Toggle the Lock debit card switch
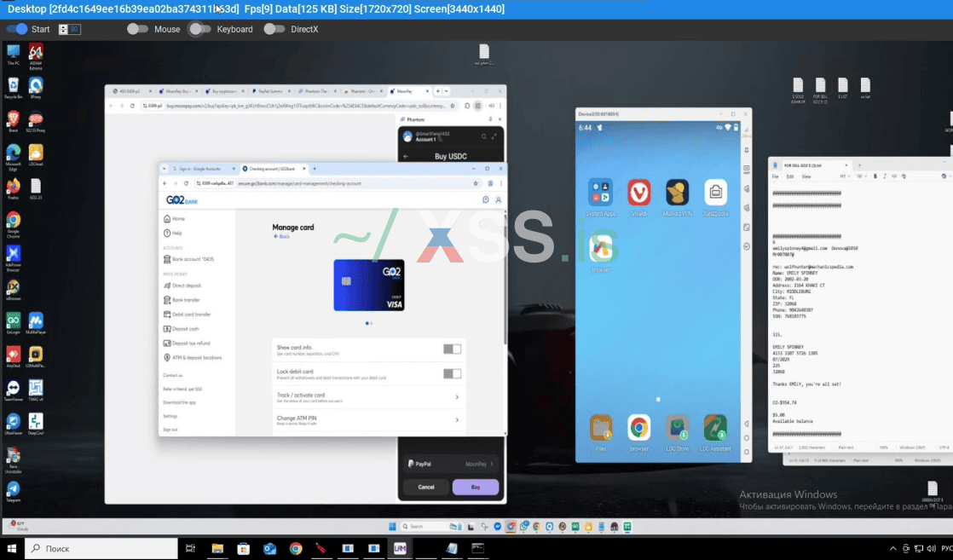Viewport: 953px width, 560px height. pos(452,374)
